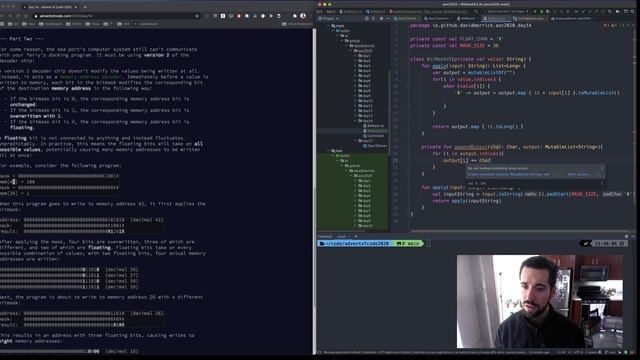Collapse the main source folder

pos(328,26)
